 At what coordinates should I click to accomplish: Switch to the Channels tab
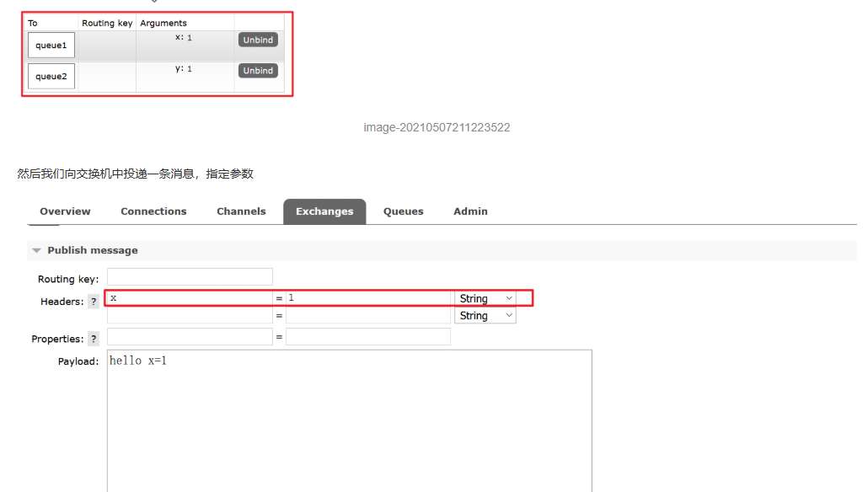241,211
